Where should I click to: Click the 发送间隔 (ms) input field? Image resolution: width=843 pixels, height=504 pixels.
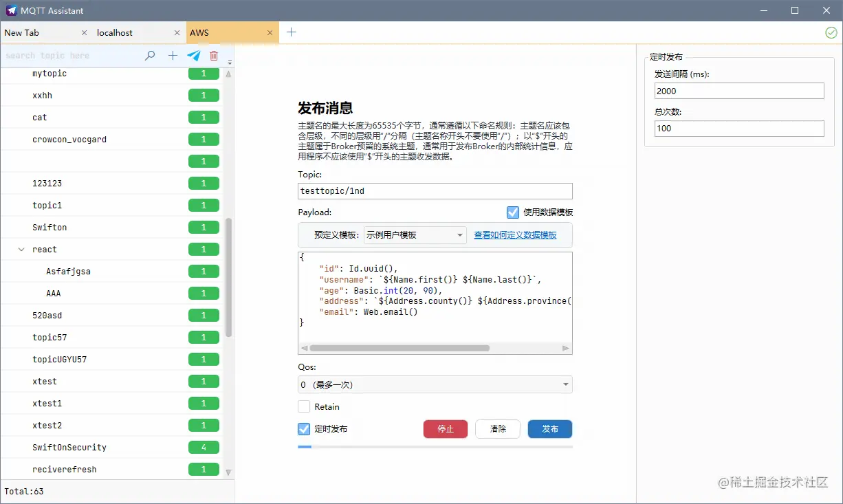click(x=739, y=91)
